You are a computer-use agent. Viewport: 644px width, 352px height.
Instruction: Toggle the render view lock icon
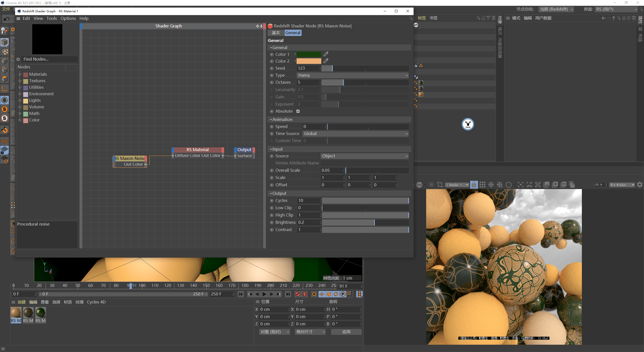474,185
